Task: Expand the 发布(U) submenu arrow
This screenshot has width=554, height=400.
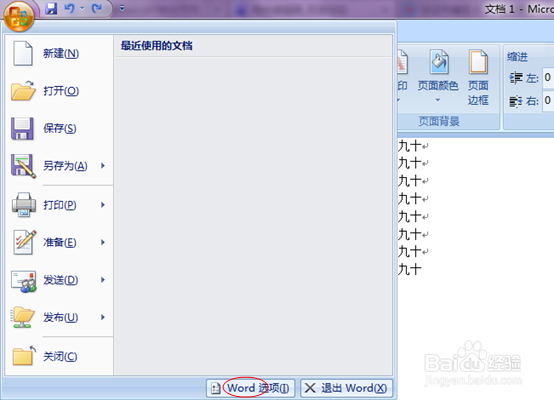Action: [103, 317]
